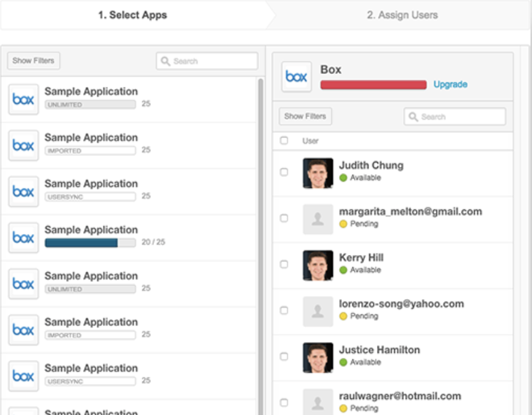Switch to the '2. Assign Users' step
This screenshot has height=415, width=532.
(402, 15)
